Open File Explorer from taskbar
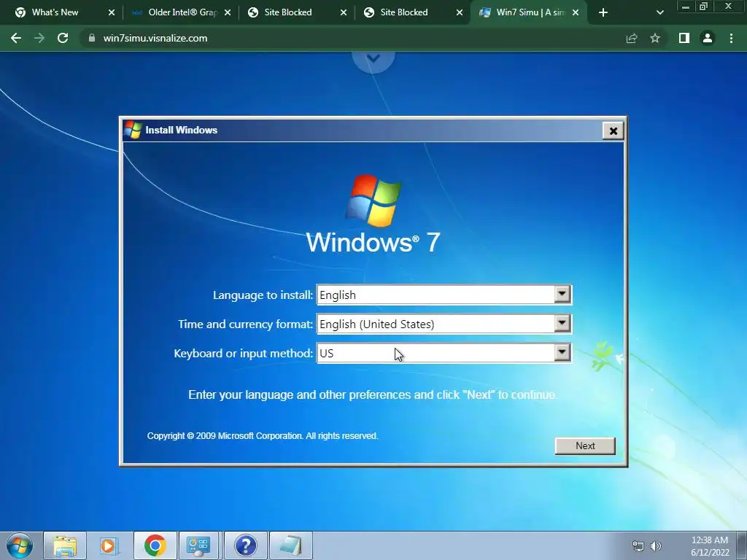The height and width of the screenshot is (560, 747). [65, 545]
